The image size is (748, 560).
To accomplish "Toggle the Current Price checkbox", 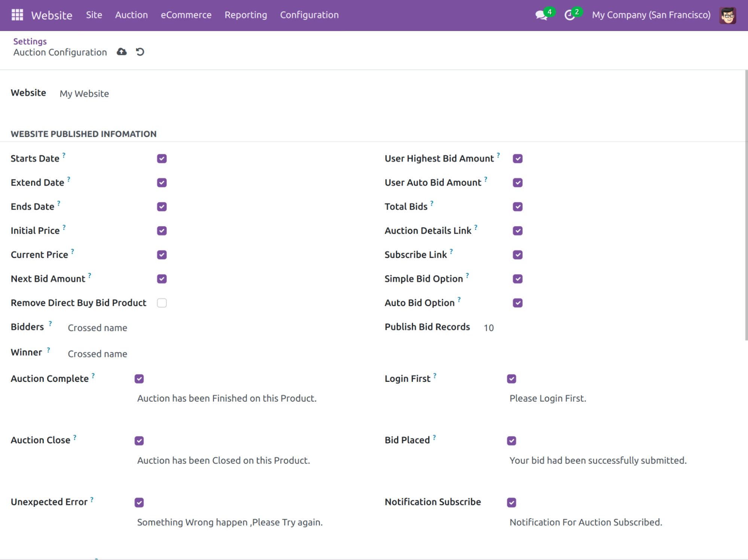I will point(162,255).
